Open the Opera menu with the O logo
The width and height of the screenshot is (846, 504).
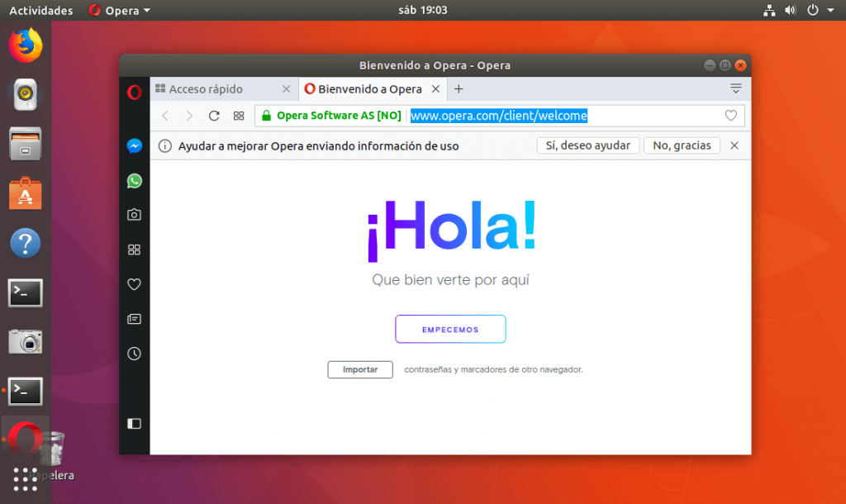coord(134,92)
